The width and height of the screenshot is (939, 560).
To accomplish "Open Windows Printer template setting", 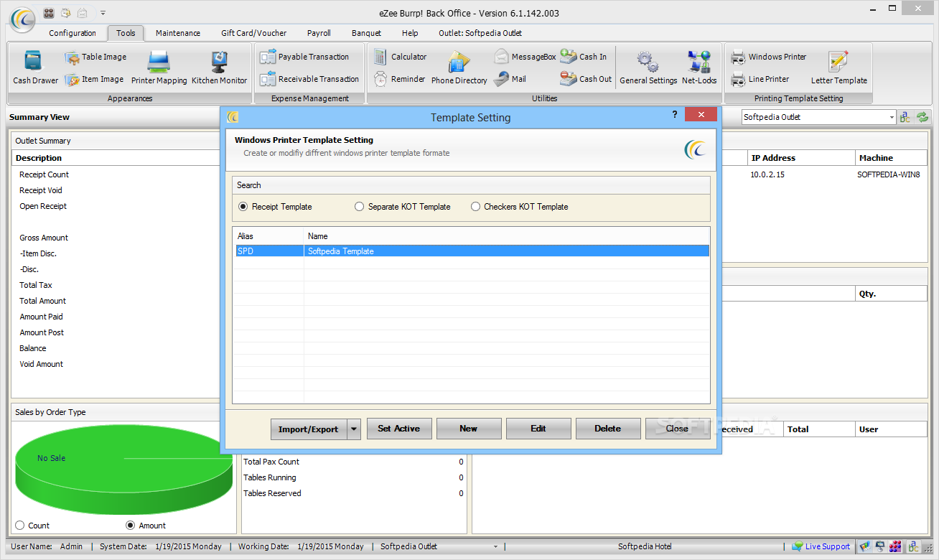I will point(768,57).
